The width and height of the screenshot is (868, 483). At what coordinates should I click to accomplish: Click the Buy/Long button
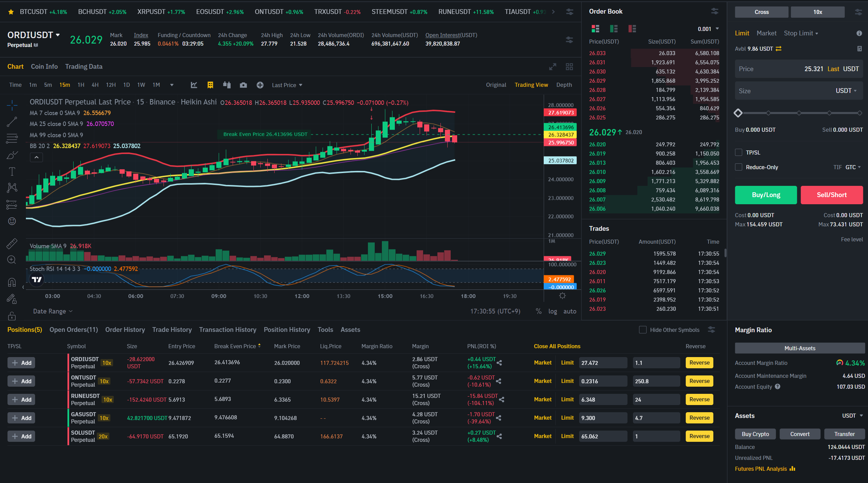point(766,195)
